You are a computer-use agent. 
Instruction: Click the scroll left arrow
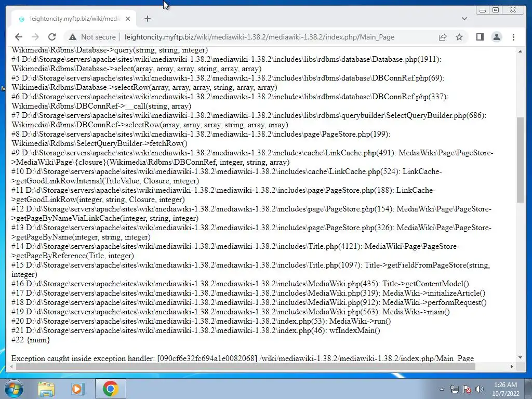click(12, 366)
